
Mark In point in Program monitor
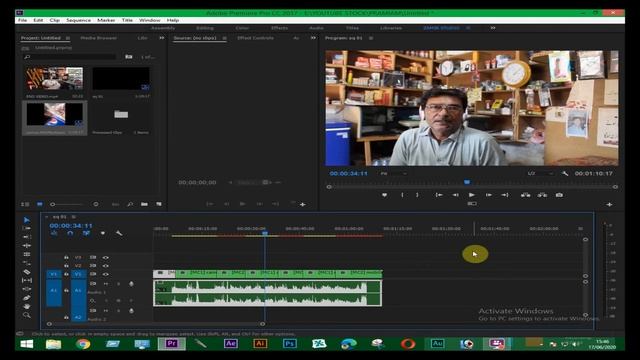(402, 195)
